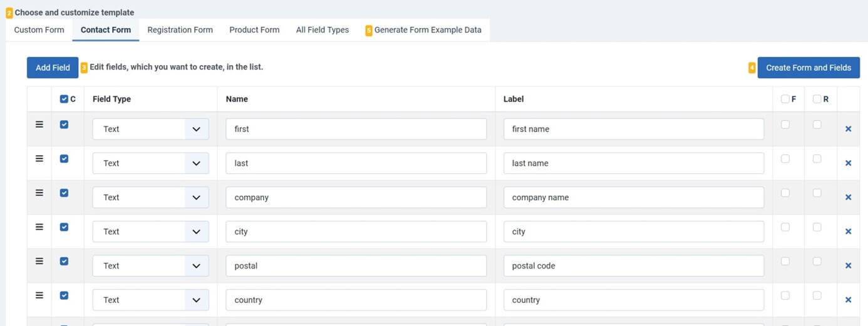
Task: Delete the postal row with its X icon
Action: point(848,265)
